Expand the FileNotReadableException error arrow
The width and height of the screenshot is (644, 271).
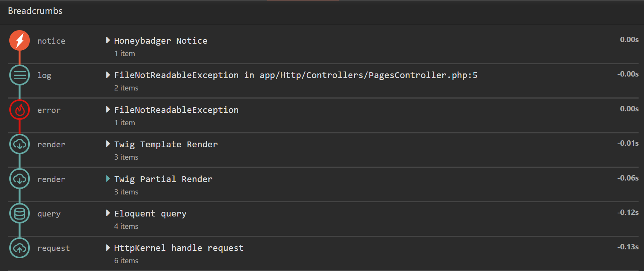(108, 110)
